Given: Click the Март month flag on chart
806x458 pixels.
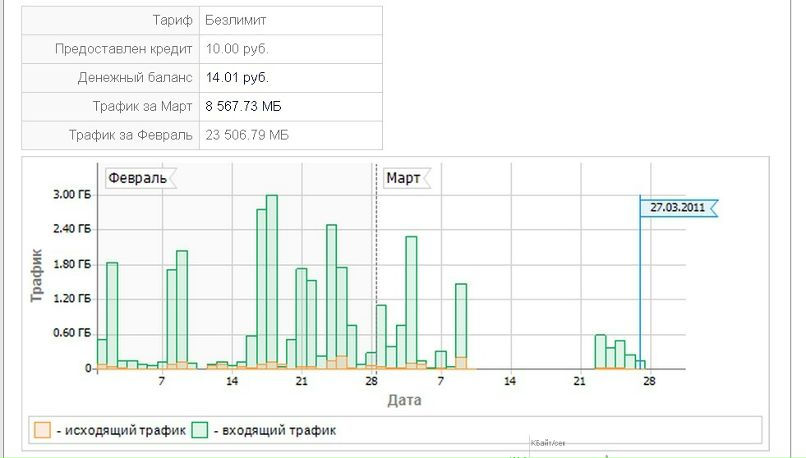Looking at the screenshot, I should (404, 178).
